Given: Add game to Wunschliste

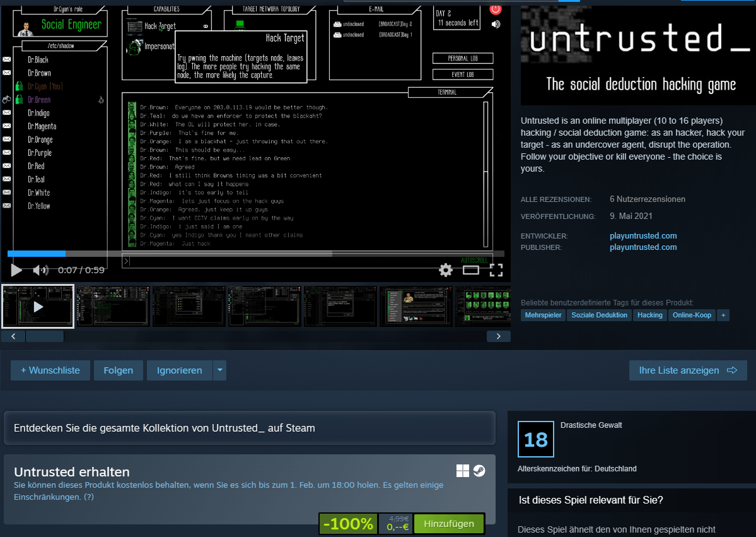Looking at the screenshot, I should 50,370.
